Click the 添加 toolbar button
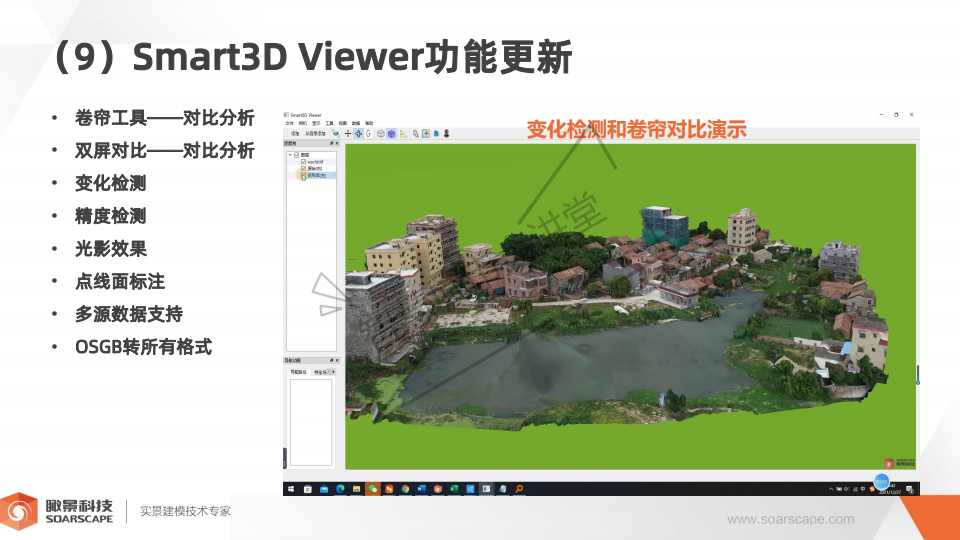This screenshot has height=540, width=960. coord(295,133)
